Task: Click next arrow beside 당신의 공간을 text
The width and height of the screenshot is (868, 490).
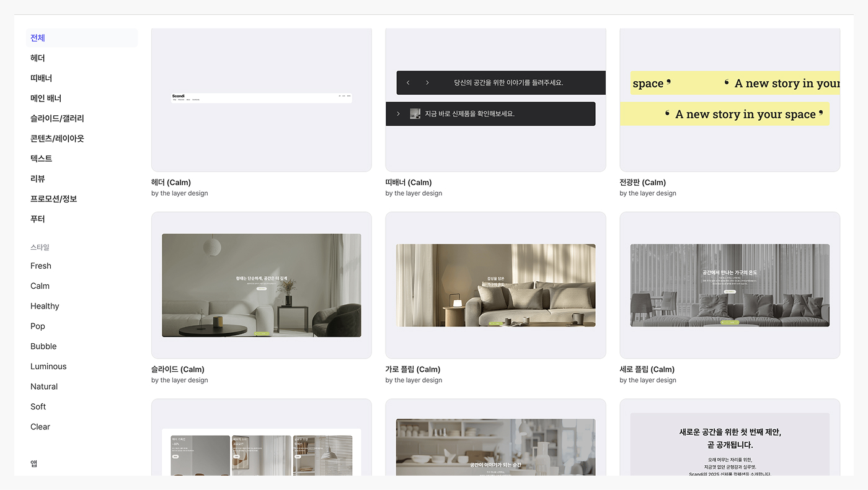Action: point(427,82)
